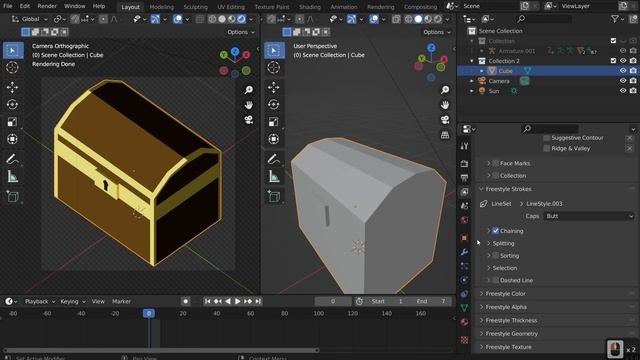Enable the Dashed Line checkbox

[496, 280]
